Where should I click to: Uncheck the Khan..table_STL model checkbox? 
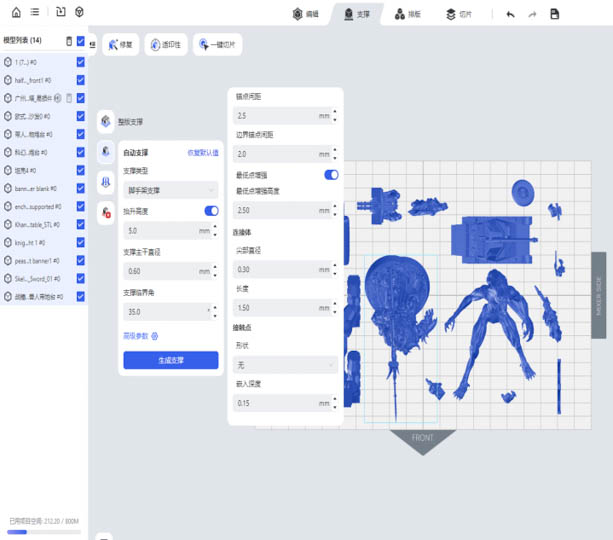tap(81, 224)
